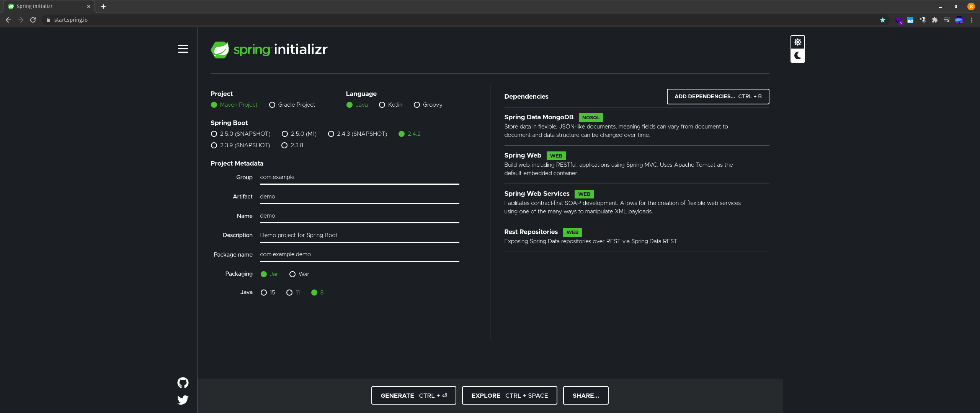Click the bookmark star icon

tap(883, 20)
